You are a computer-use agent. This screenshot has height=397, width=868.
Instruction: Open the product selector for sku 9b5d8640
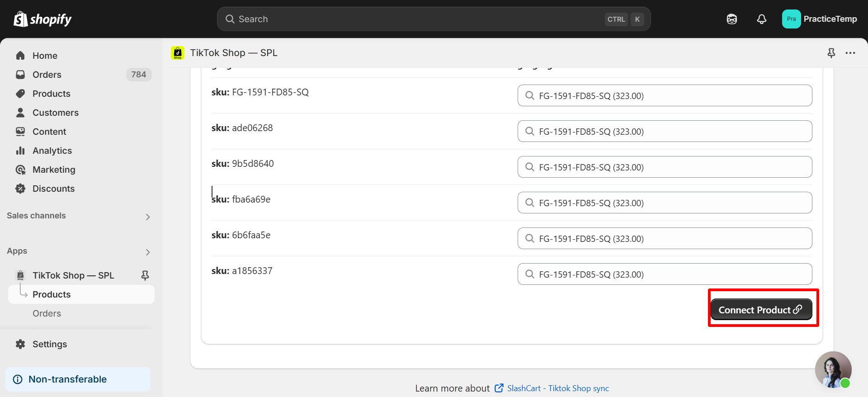(x=665, y=167)
